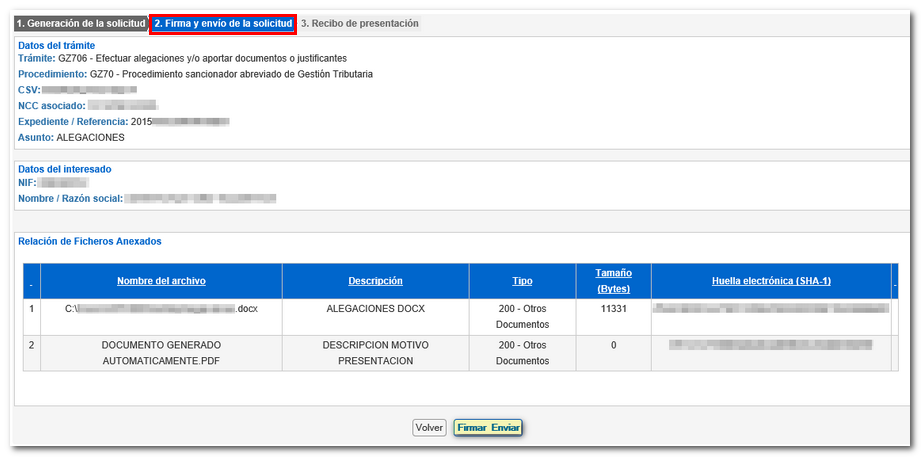This screenshot has height=457, width=921.
Task: Select the DOCUMENTO GENERADO AUTOMATICAMENTE.PDF file cell
Action: [161, 352]
